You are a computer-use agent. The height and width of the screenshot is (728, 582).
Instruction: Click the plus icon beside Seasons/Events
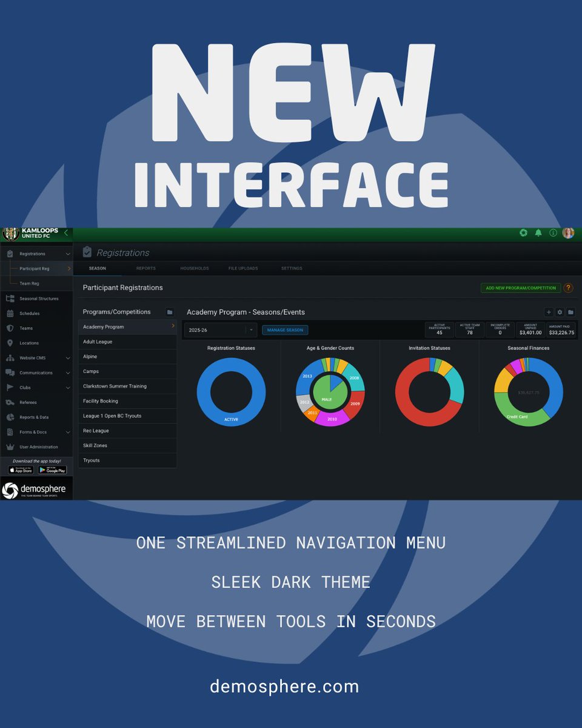pyautogui.click(x=549, y=312)
